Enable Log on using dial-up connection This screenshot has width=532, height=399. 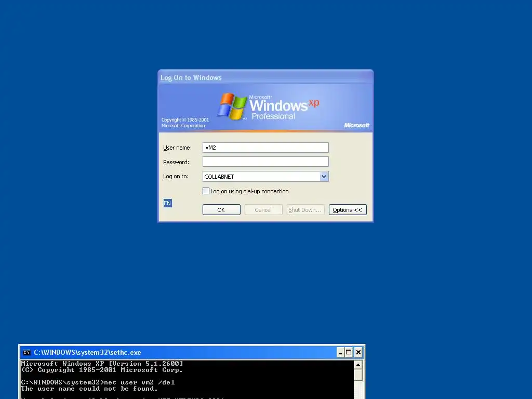tap(206, 191)
